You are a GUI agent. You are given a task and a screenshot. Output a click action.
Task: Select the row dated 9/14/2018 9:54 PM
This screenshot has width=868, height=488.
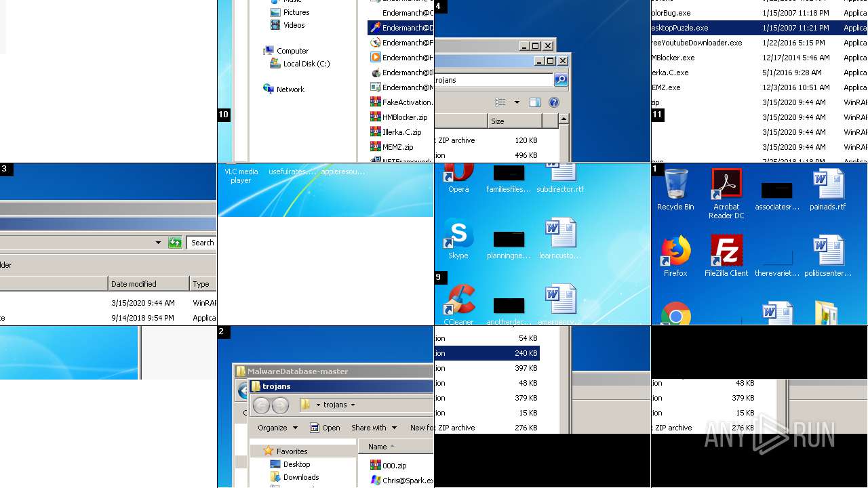click(108, 318)
